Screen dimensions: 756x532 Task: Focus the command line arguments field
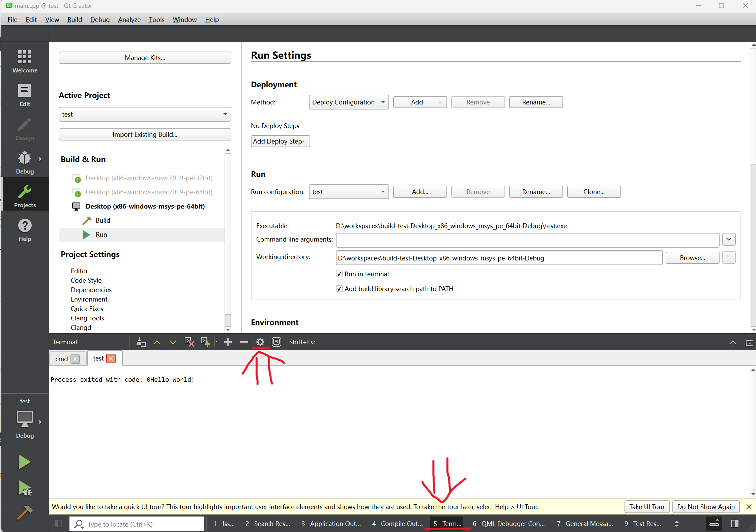pyautogui.click(x=527, y=240)
